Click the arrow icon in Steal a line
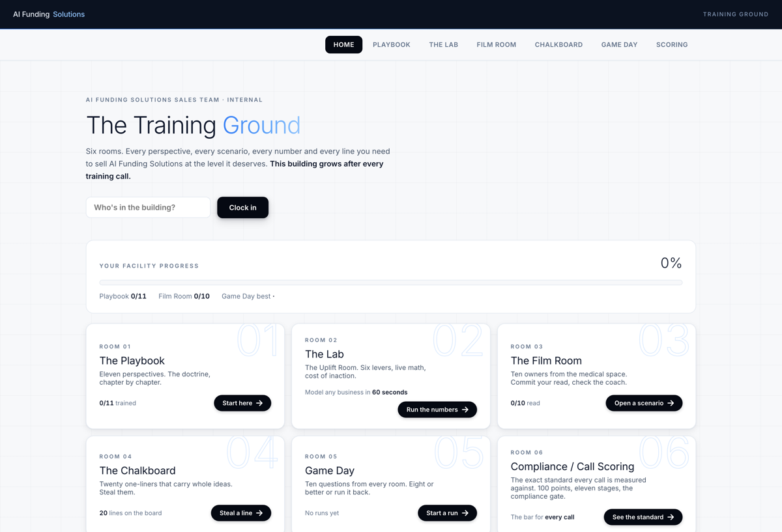 [259, 513]
